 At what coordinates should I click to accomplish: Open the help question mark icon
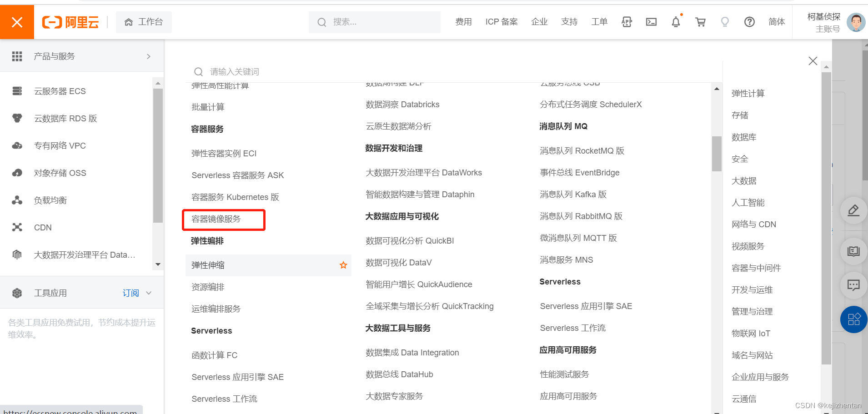coord(749,22)
